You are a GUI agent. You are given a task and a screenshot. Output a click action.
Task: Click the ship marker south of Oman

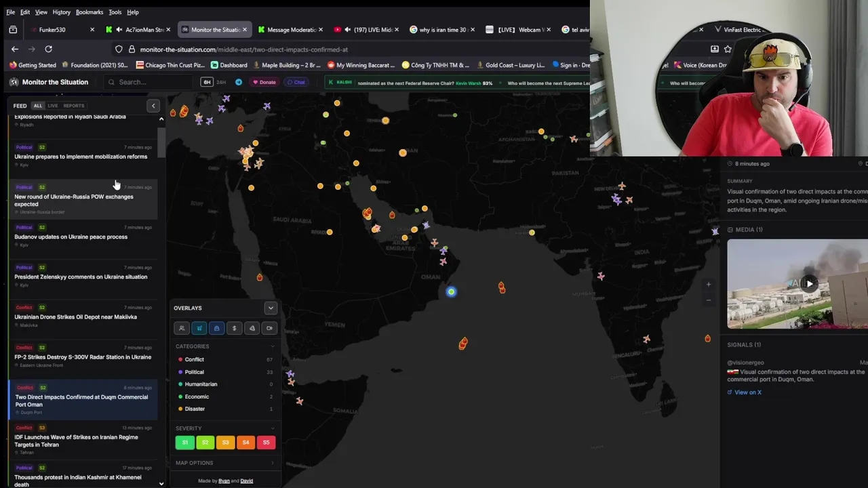coord(463,344)
